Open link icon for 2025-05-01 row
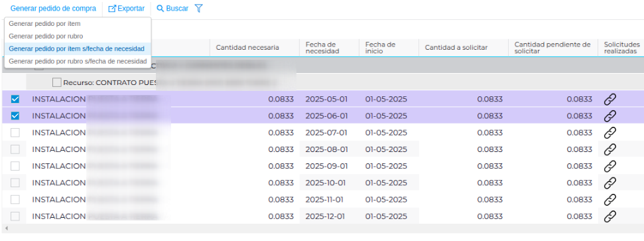 [610, 99]
